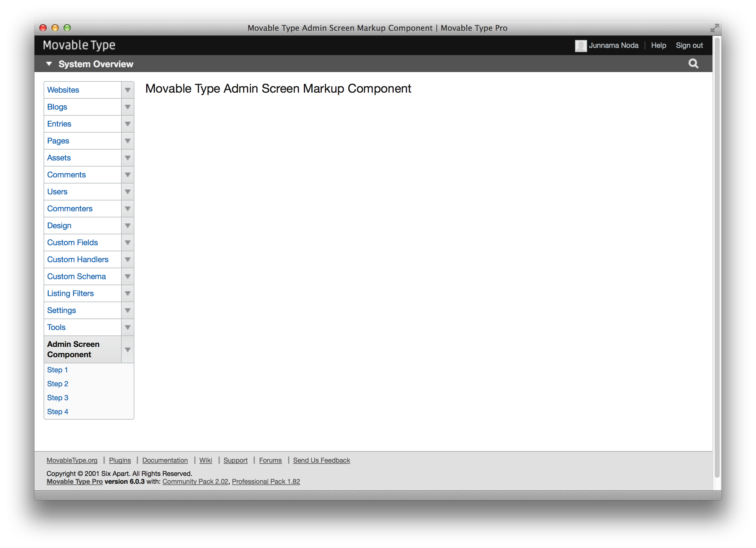Screen dimensions: 756x548
Task: Open the Listing Filters menu
Action: (70, 293)
